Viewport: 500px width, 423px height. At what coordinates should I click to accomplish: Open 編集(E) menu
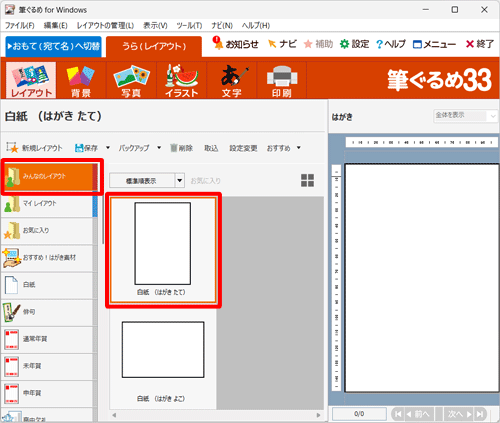[56, 26]
